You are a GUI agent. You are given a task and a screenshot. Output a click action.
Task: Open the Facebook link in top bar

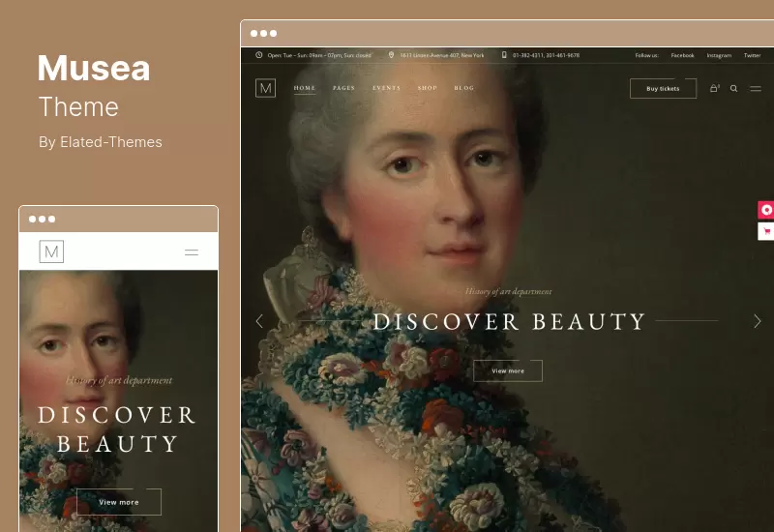click(x=683, y=55)
